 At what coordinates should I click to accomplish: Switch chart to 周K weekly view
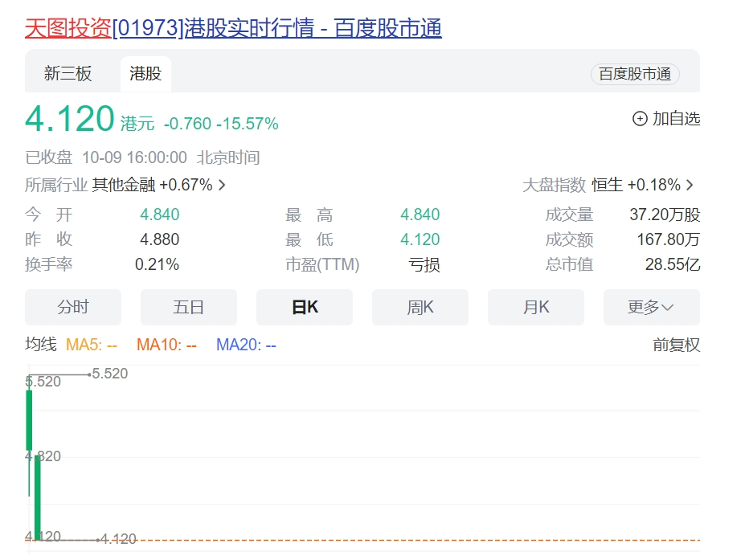420,307
